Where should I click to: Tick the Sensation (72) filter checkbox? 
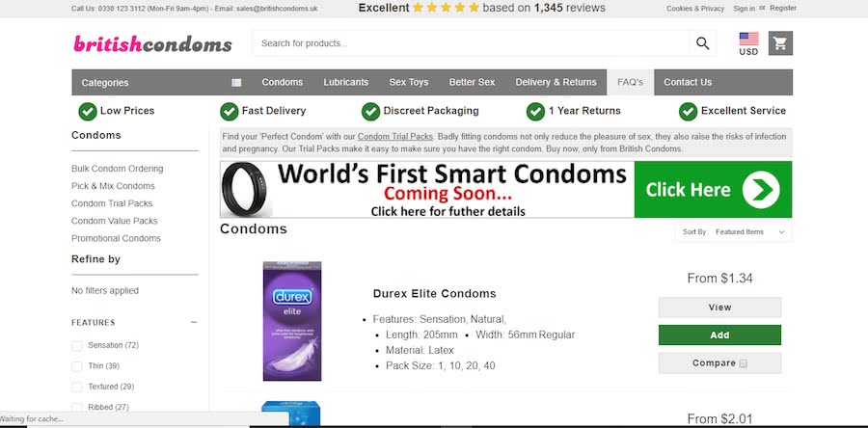coord(76,346)
